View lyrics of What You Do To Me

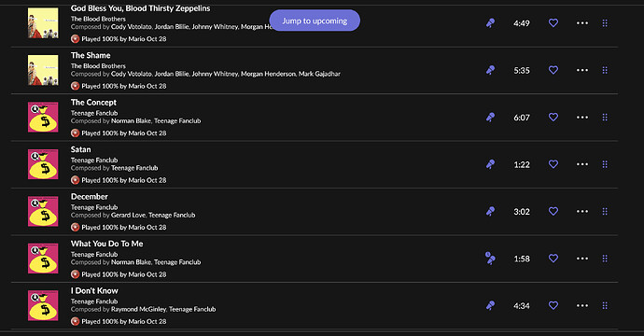pyautogui.click(x=490, y=259)
